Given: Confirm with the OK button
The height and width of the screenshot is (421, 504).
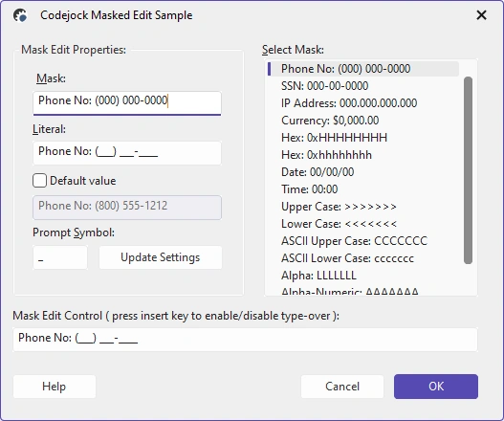Looking at the screenshot, I should click(436, 387).
